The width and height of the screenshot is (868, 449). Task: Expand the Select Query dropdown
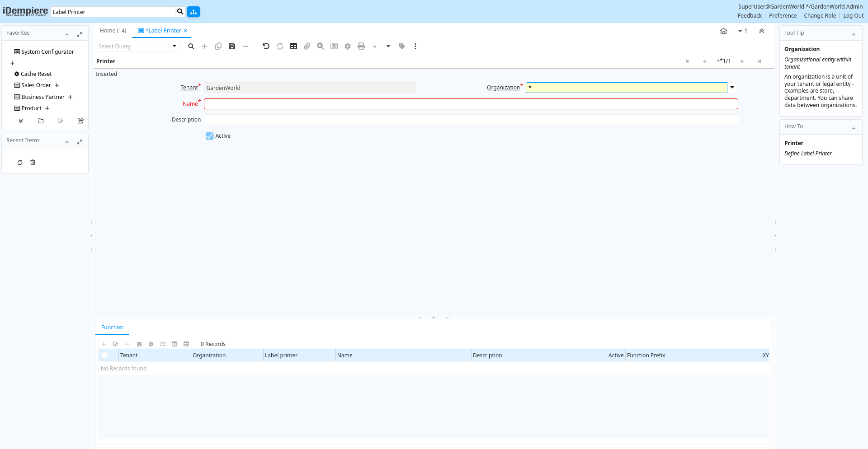click(x=175, y=46)
